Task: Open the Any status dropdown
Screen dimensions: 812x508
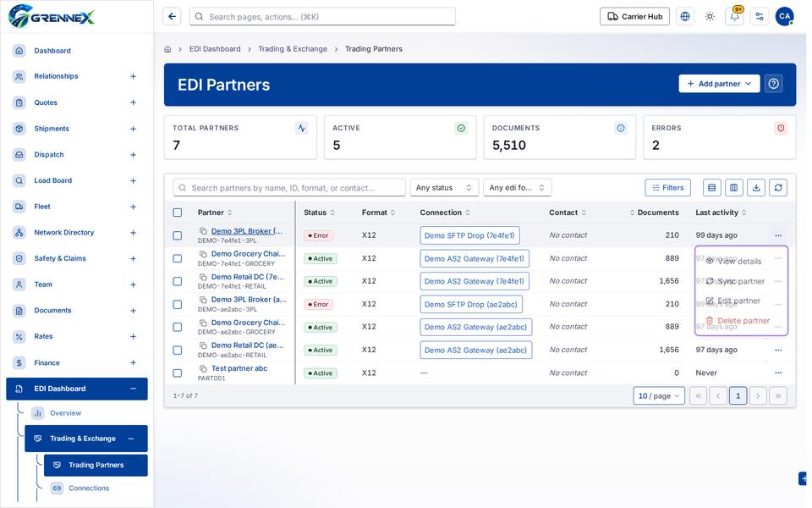Action: [x=444, y=188]
